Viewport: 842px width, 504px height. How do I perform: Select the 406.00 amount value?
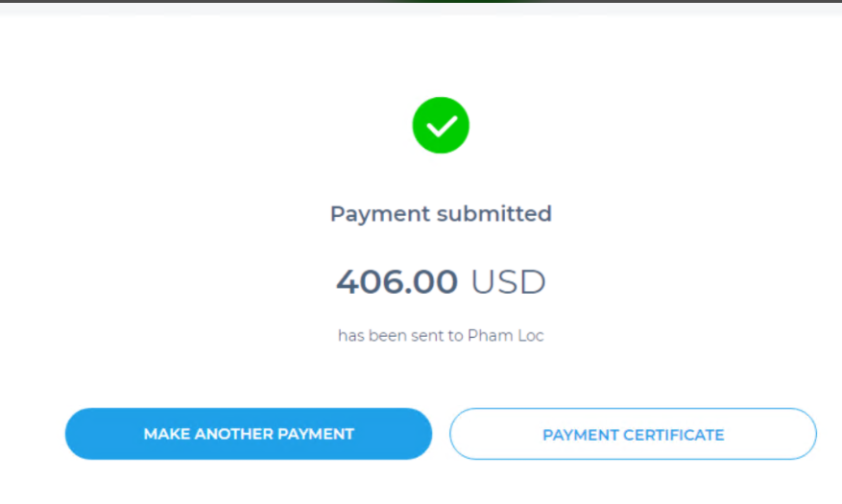click(x=397, y=281)
